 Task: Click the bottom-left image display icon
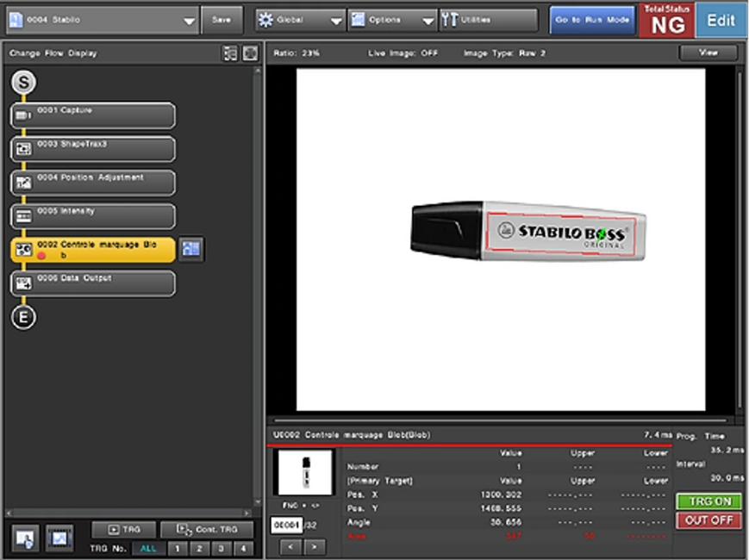(x=59, y=538)
